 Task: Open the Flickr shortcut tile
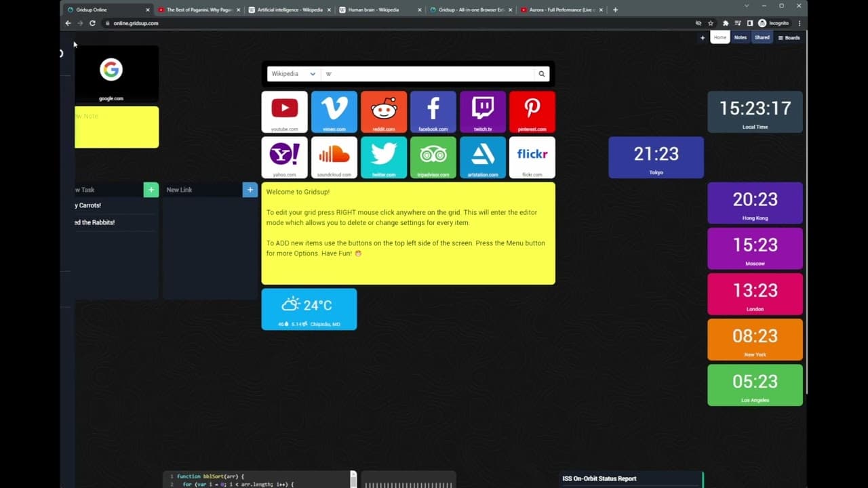click(532, 157)
